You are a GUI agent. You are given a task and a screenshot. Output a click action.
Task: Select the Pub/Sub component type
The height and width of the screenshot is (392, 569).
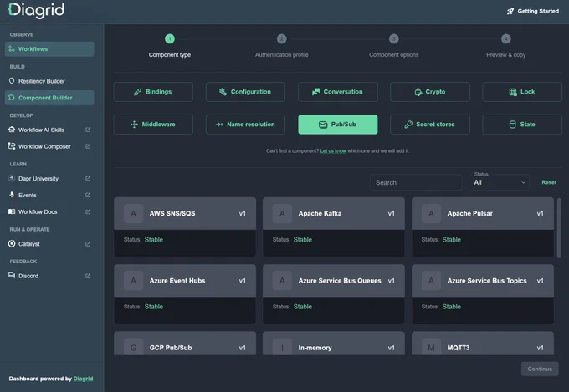[x=337, y=125]
